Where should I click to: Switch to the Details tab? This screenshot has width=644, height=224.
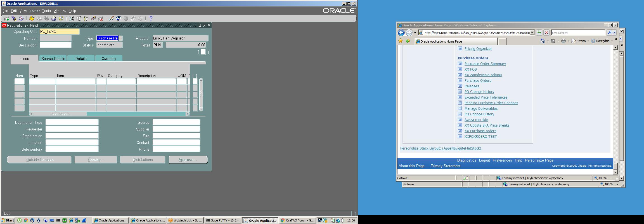point(81,58)
